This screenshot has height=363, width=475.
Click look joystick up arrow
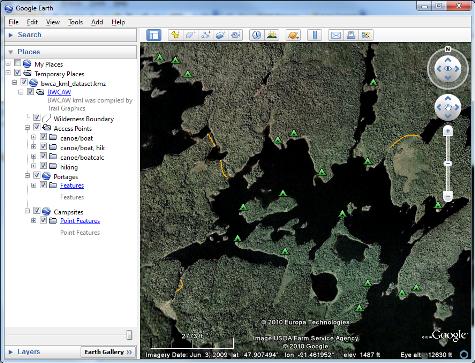point(448,60)
